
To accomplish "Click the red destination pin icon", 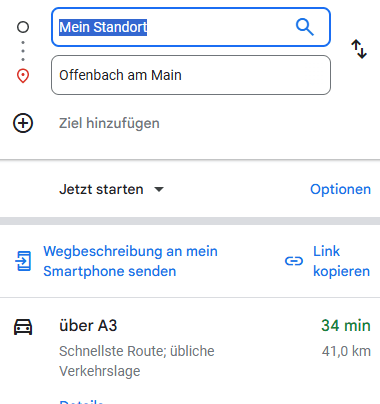I will pos(23,76).
